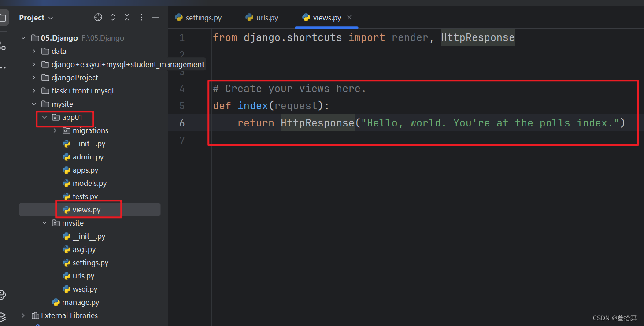Hide the Project panel with minimize icon

pos(155,18)
